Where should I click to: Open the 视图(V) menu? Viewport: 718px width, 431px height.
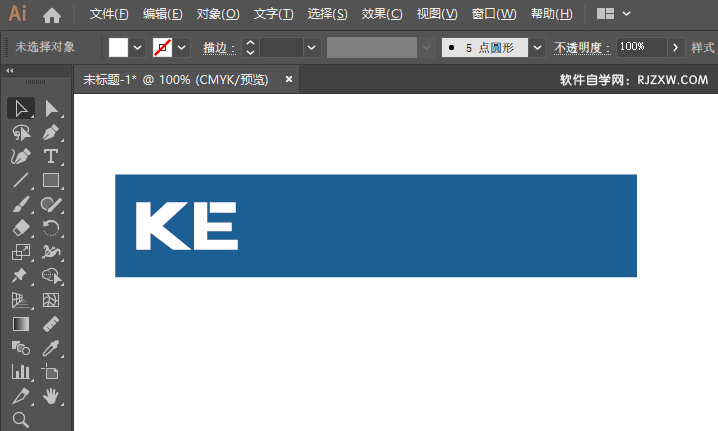pyautogui.click(x=437, y=14)
